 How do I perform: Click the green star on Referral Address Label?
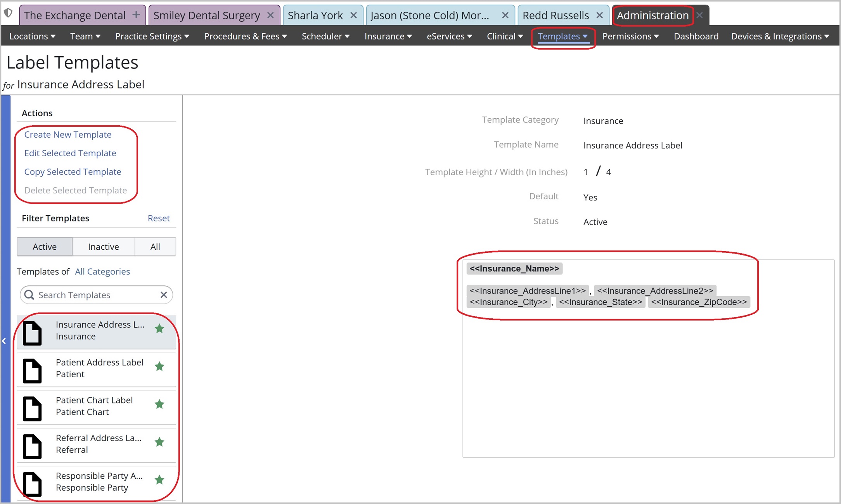point(159,442)
